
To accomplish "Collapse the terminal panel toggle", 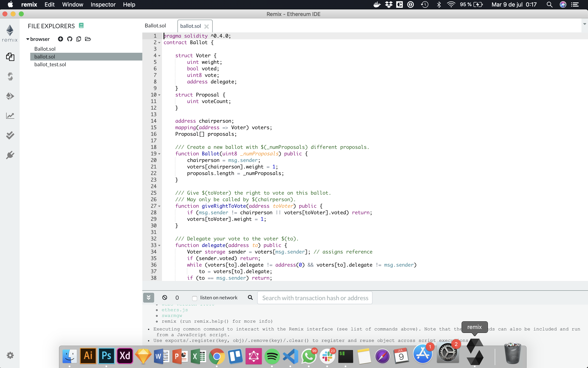I will tap(148, 297).
